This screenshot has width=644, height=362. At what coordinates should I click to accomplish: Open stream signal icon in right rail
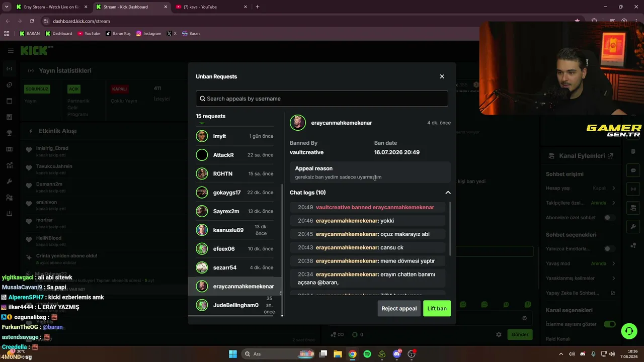633,189
